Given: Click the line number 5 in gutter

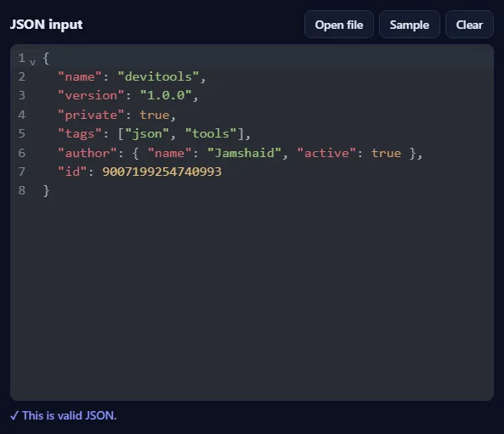Looking at the screenshot, I should (21, 133).
